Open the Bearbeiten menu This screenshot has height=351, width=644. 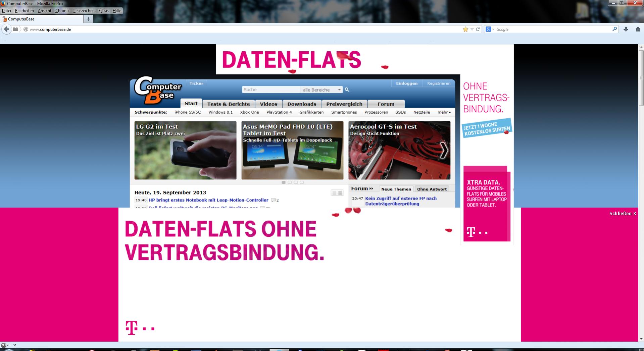[x=24, y=11]
